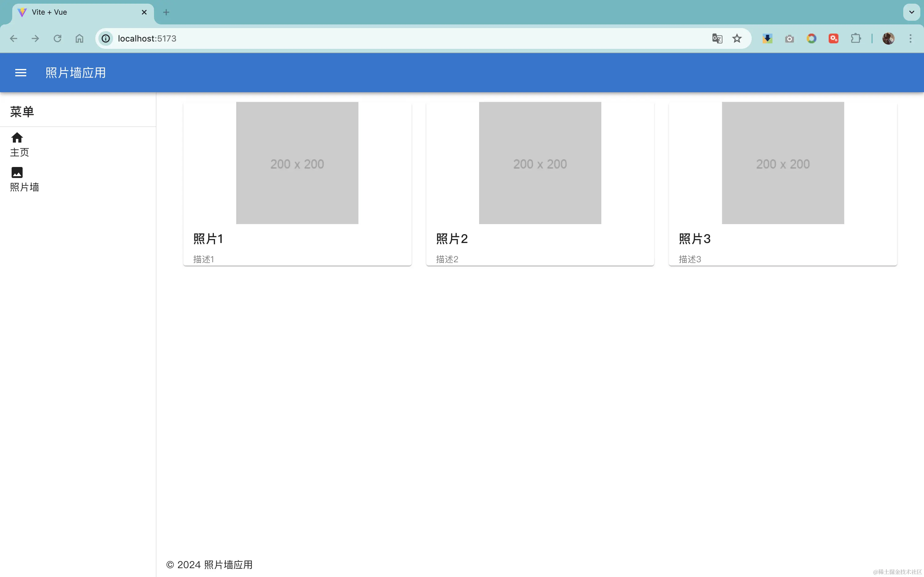Click the download extension icon
The width and height of the screenshot is (924, 577).
coord(767,38)
